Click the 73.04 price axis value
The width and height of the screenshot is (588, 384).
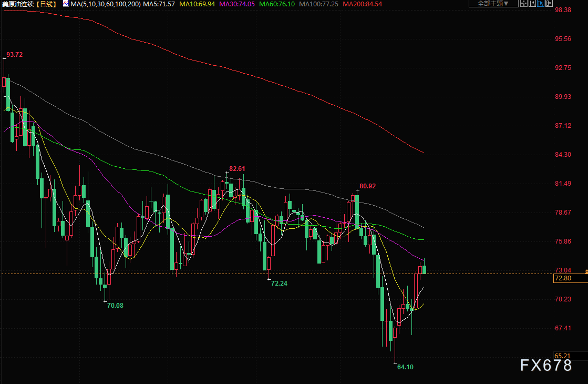(x=563, y=270)
